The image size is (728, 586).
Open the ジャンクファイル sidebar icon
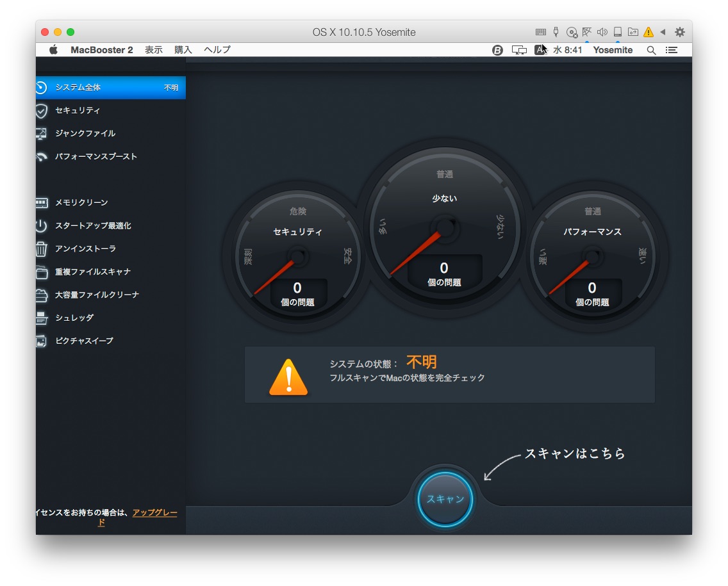[41, 134]
